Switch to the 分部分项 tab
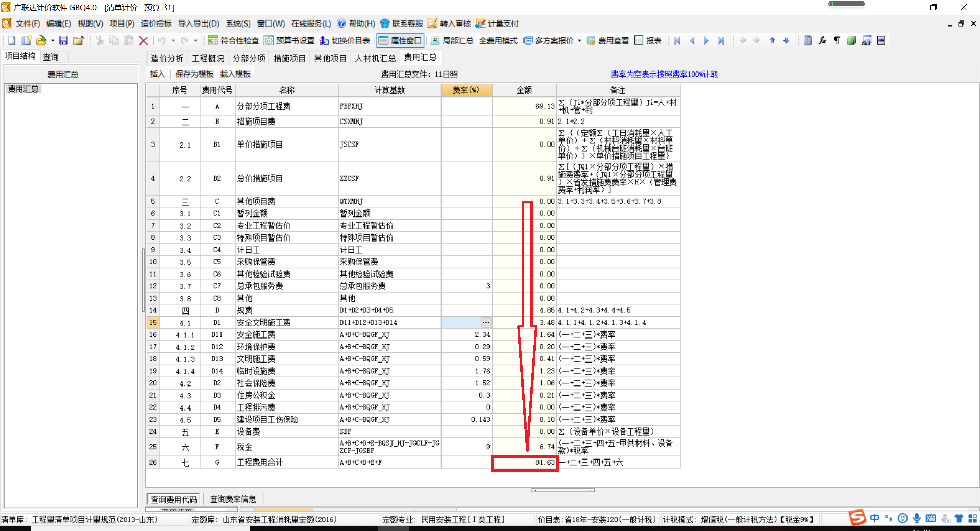The height and width of the screenshot is (531, 980). (x=249, y=58)
